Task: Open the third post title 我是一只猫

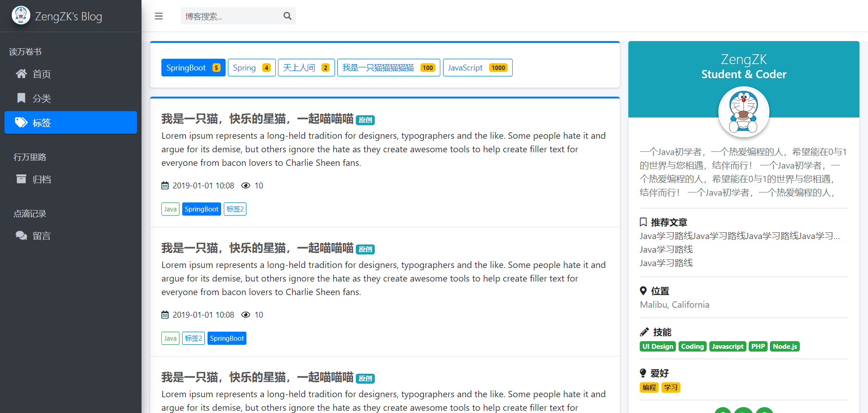Action: 257,377
